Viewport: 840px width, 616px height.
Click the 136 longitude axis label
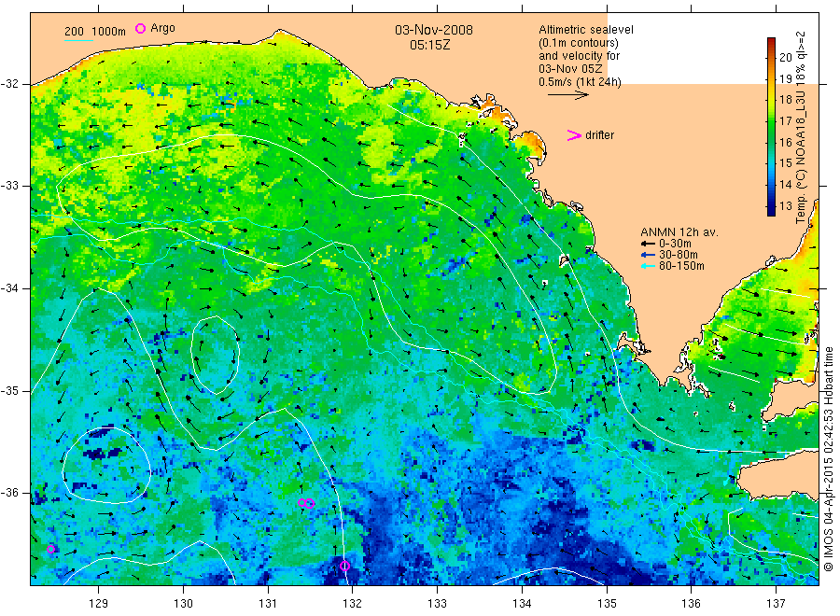691,604
